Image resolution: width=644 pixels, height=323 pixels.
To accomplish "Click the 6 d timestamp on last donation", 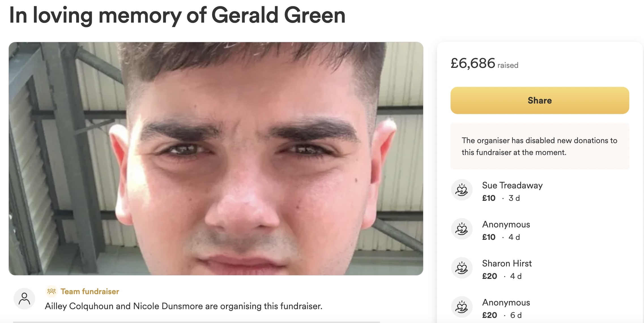I will pos(516,315).
